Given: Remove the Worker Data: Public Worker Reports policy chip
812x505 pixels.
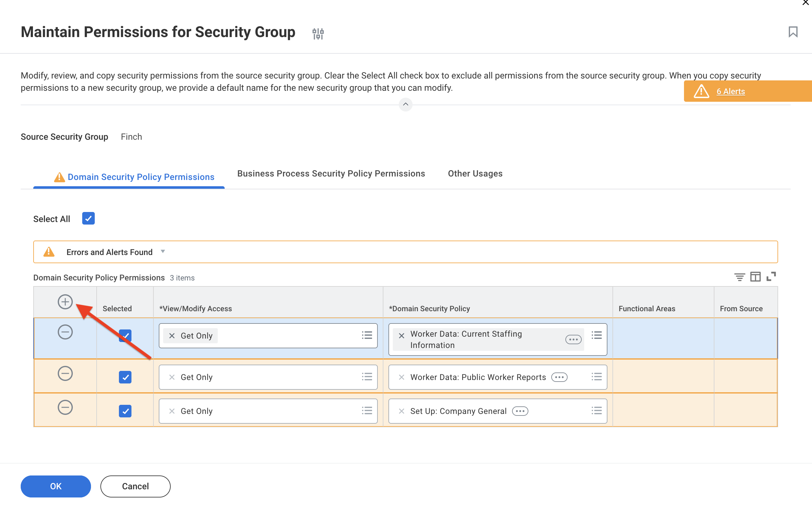Looking at the screenshot, I should (402, 377).
